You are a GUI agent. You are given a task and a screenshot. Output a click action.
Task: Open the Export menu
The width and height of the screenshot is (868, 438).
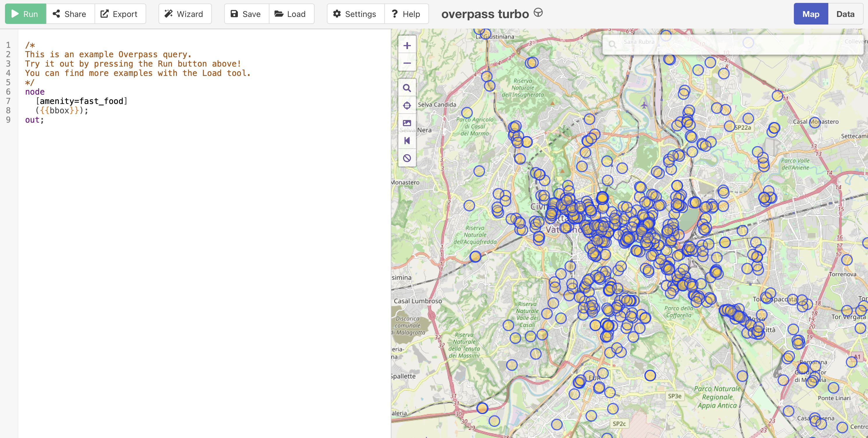coord(120,14)
